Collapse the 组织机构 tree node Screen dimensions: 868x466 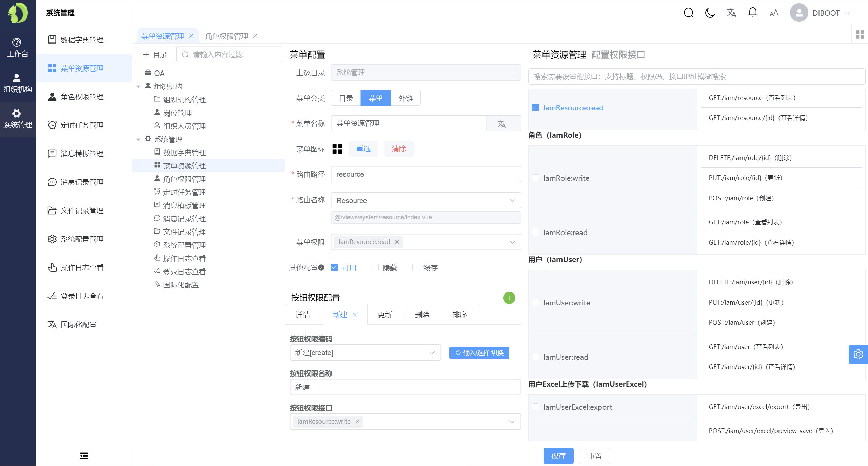pyautogui.click(x=138, y=87)
